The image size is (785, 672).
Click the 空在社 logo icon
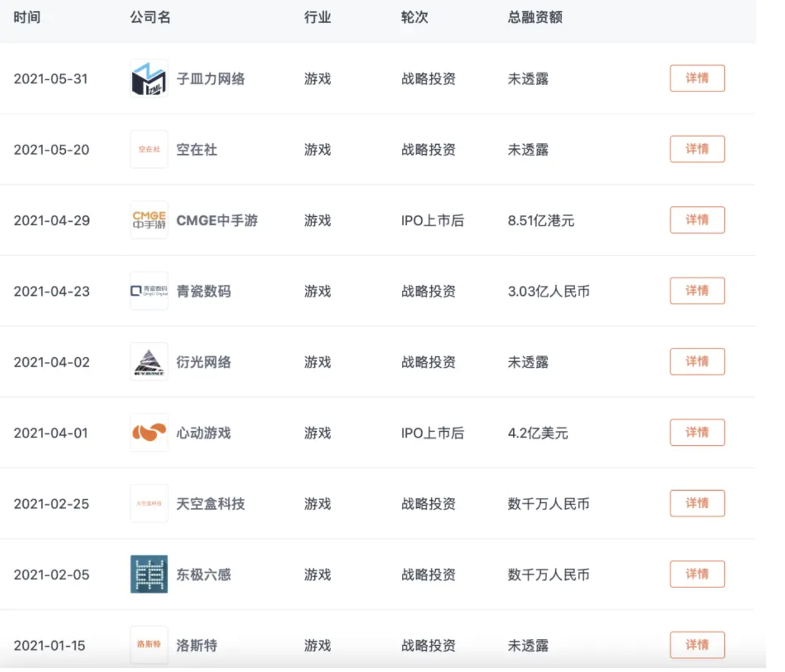148,150
